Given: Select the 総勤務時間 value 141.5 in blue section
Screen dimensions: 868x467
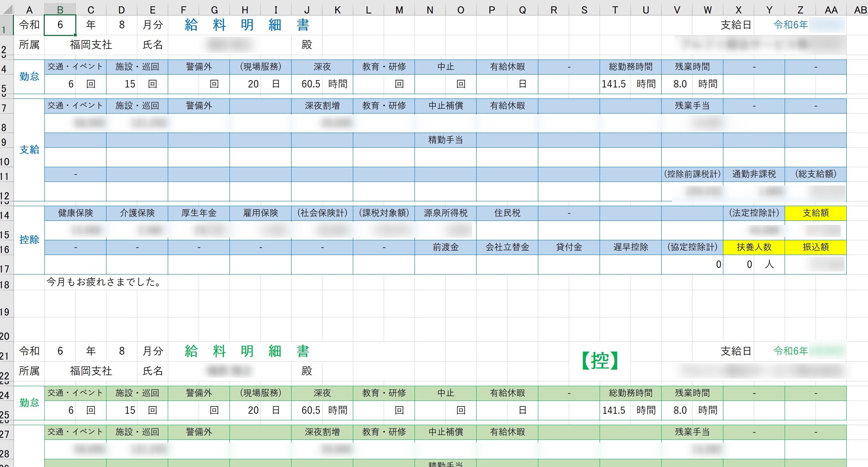Looking at the screenshot, I should (x=614, y=84).
